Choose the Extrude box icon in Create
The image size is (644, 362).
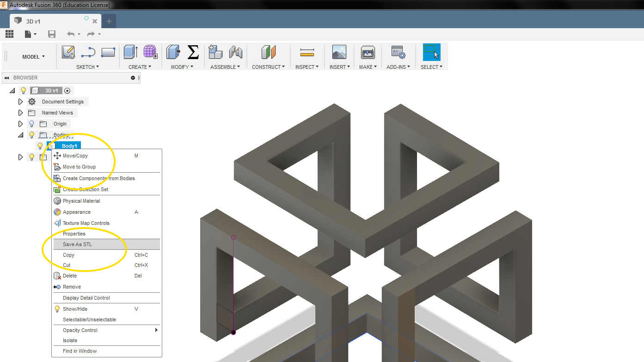click(x=130, y=52)
